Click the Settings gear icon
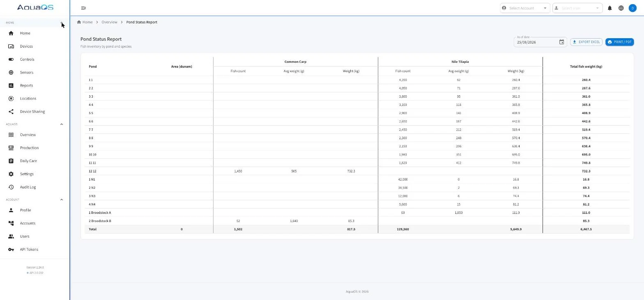644x300 pixels. [x=11, y=174]
